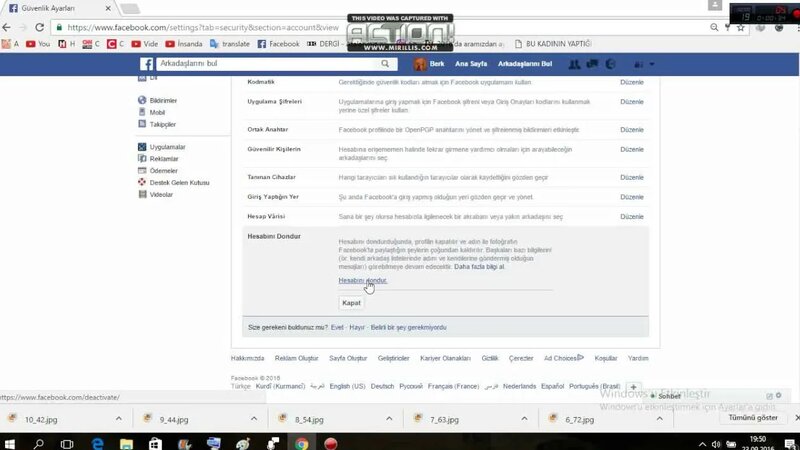Click the Hesabını dondur link
Viewport: 800px width, 450px height.
[363, 281]
